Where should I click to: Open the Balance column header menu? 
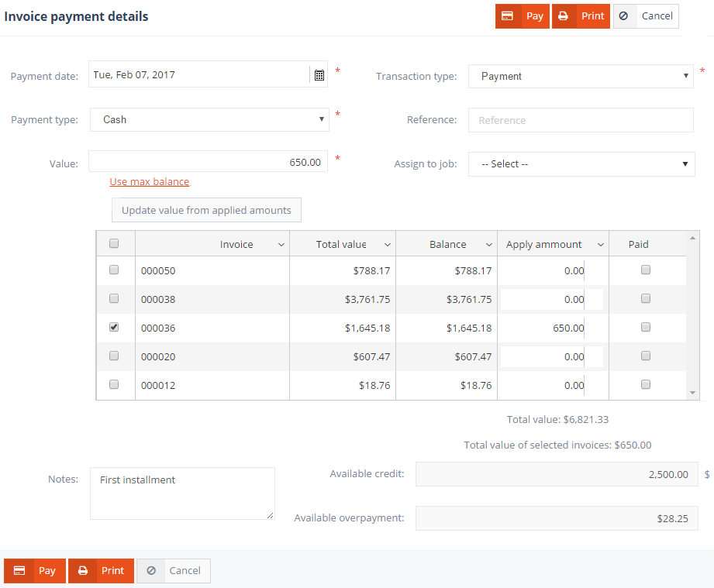(x=489, y=245)
